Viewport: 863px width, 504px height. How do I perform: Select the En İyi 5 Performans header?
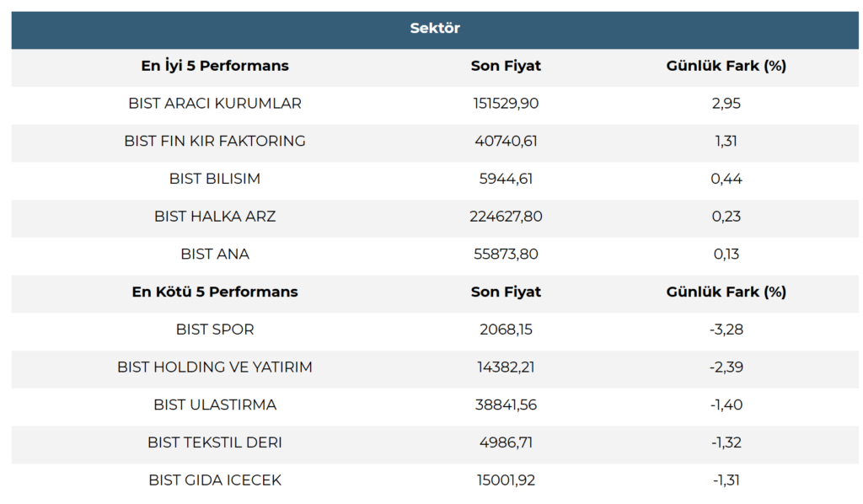215,66
